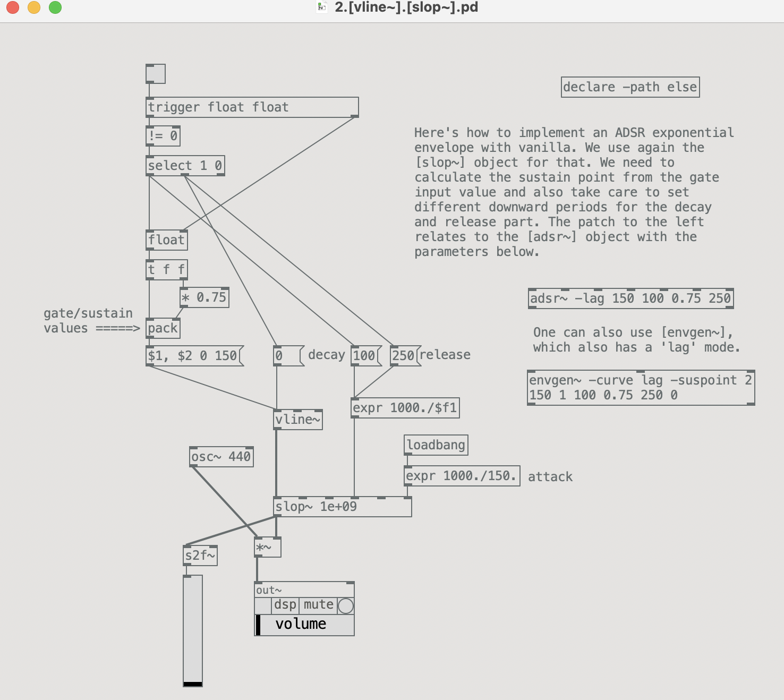Click the 250 release message box
This screenshot has height=700, width=784.
coord(405,356)
